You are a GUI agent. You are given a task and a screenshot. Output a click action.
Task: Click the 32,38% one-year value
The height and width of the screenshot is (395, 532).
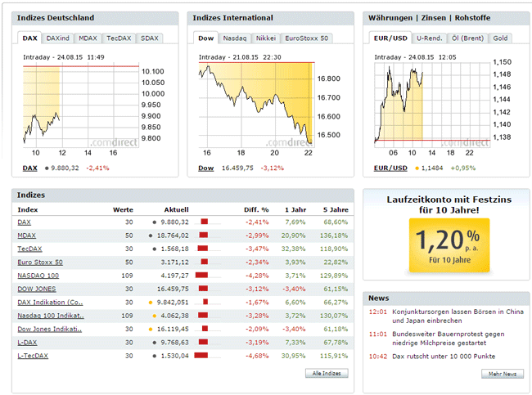pos(294,249)
